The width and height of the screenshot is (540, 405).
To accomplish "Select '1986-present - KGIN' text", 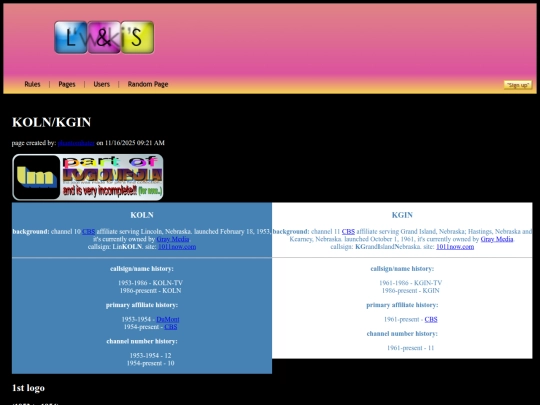I will click(411, 290).
